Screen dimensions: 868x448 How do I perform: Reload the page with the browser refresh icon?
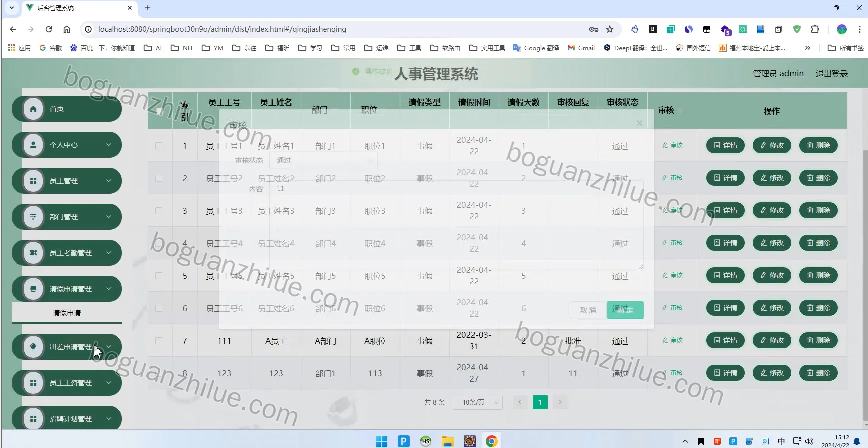point(49,29)
